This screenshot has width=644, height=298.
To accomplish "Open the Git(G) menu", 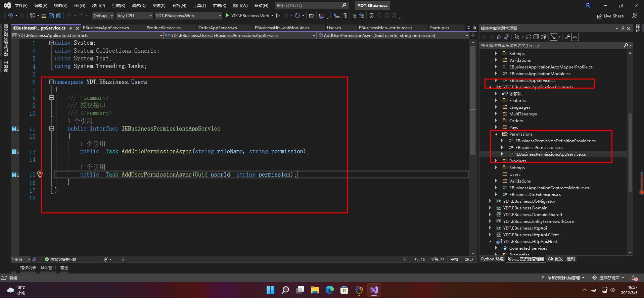I will tap(80, 5).
